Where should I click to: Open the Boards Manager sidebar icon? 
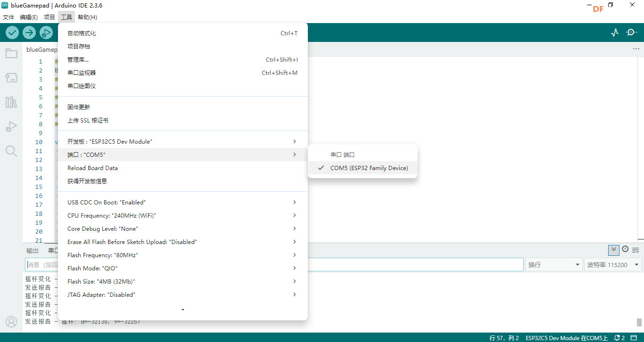[11, 78]
